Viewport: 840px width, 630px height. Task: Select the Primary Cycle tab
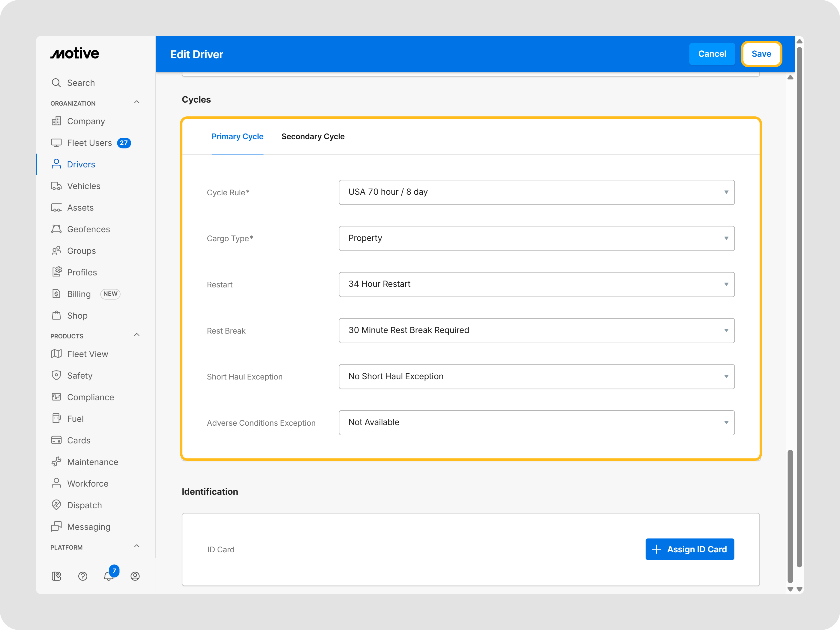tap(237, 137)
